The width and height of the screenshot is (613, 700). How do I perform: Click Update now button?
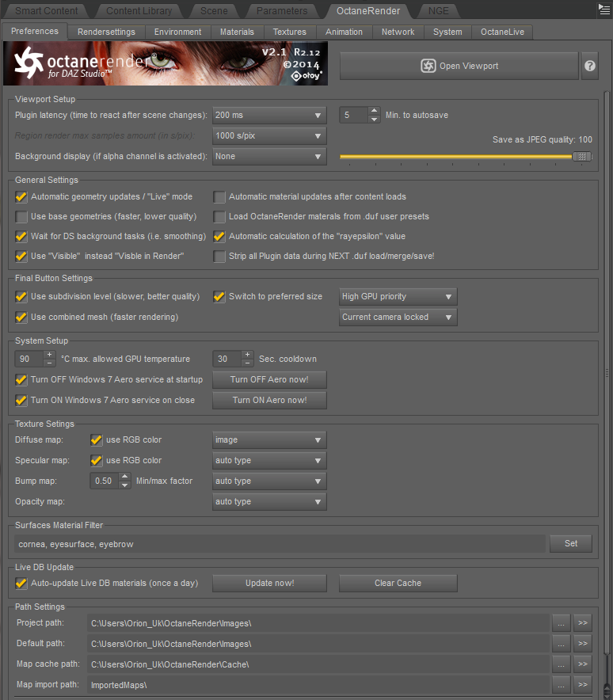click(269, 583)
